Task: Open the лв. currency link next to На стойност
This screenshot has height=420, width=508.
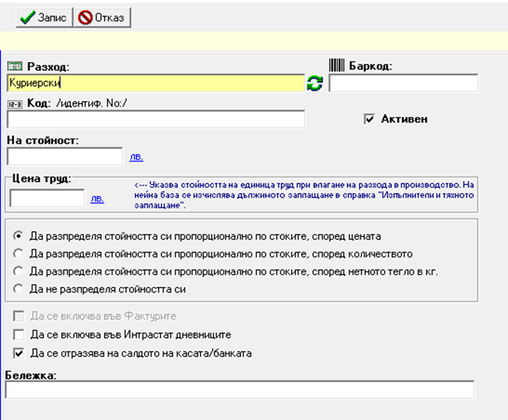Action: pyautogui.click(x=137, y=157)
